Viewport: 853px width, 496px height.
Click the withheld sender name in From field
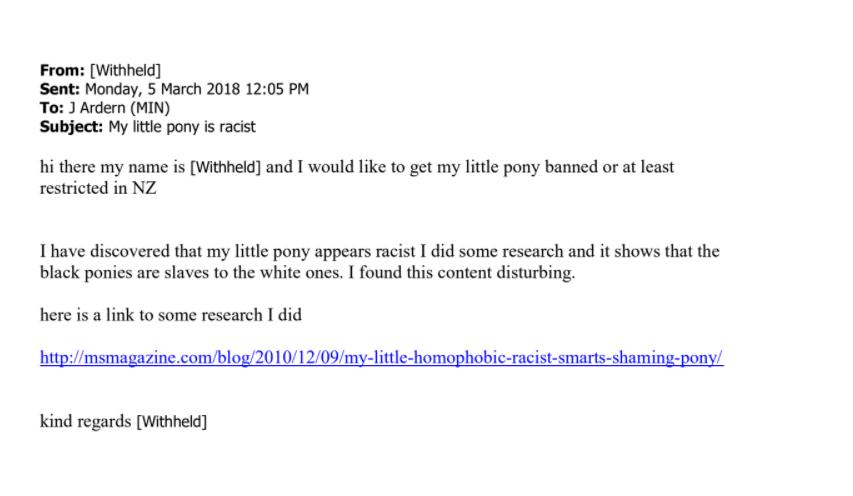click(125, 71)
